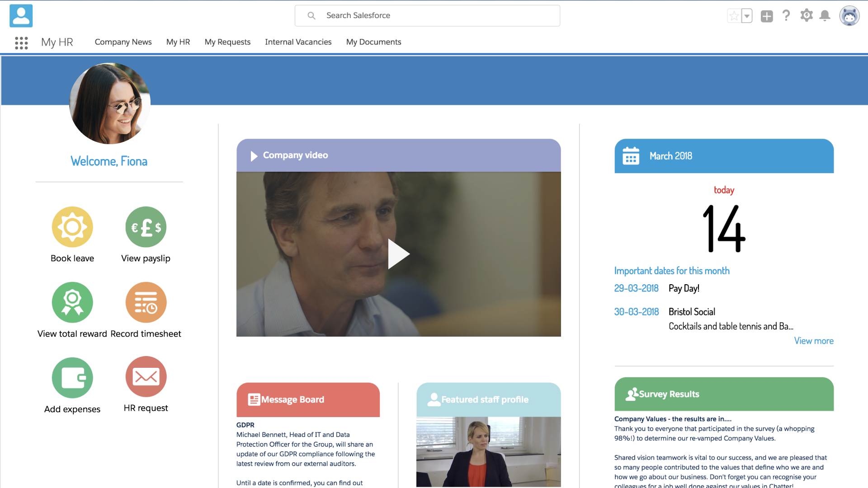Select the Book leave icon
The height and width of the screenshot is (488, 868).
[72, 227]
